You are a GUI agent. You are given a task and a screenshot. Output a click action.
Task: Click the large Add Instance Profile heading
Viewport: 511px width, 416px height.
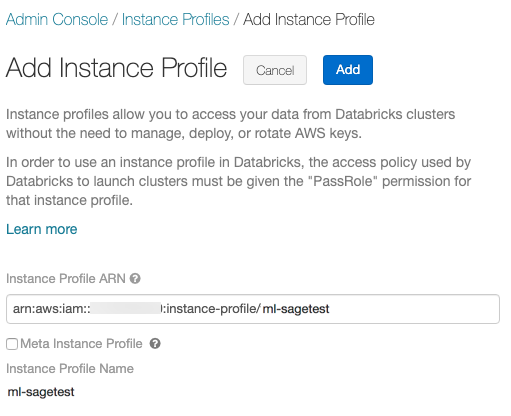(x=116, y=68)
